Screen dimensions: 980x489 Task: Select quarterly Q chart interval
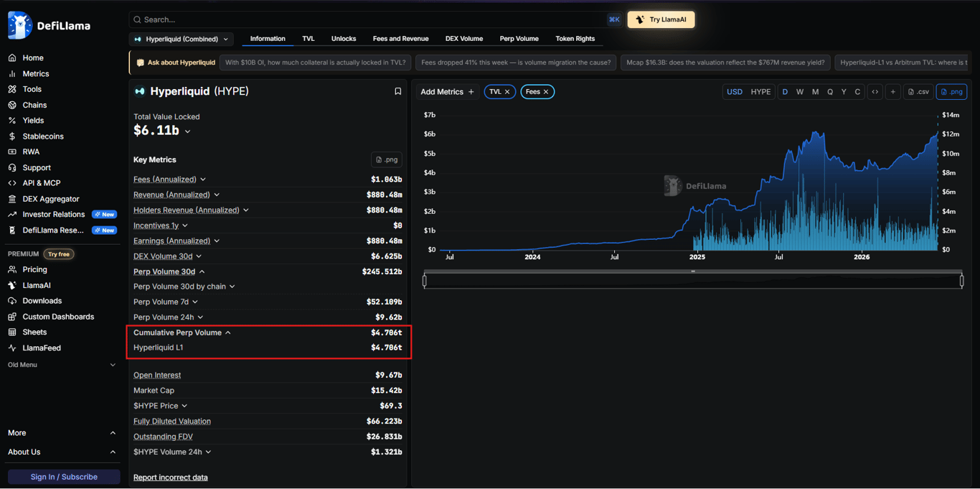coord(830,92)
